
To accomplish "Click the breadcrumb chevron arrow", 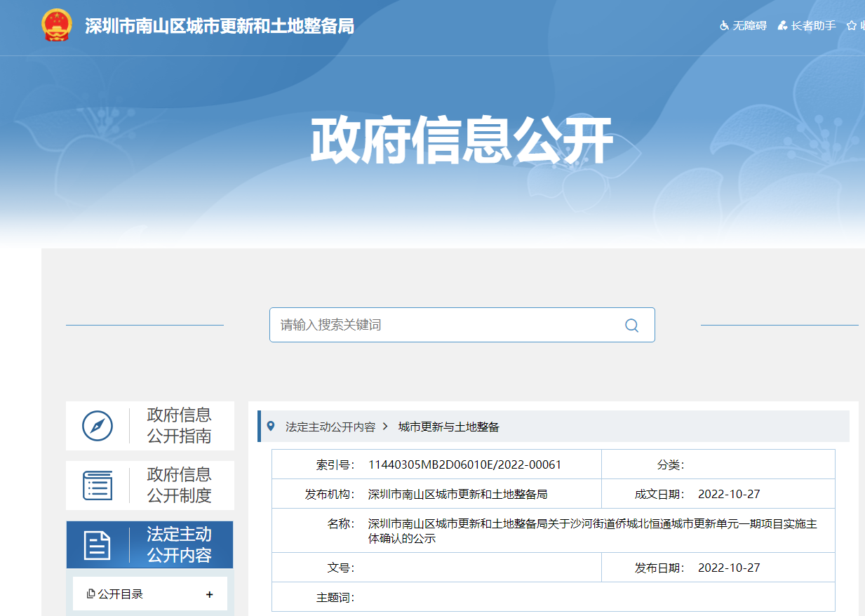I will [385, 427].
